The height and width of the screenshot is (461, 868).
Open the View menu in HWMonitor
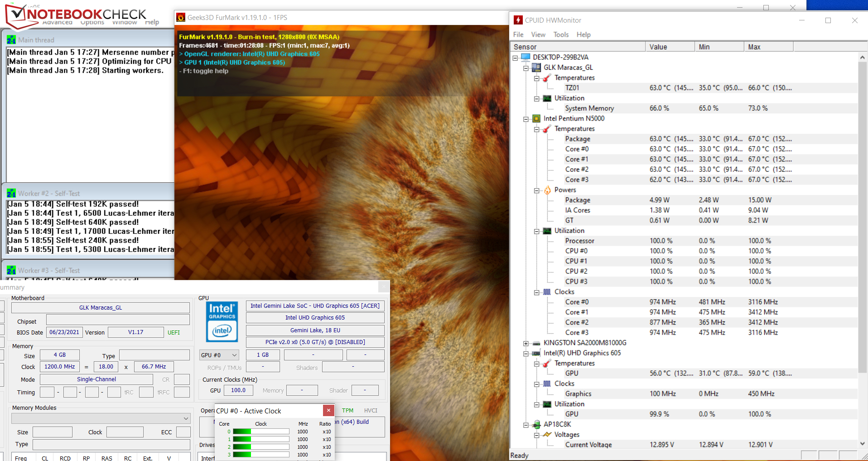[538, 34]
